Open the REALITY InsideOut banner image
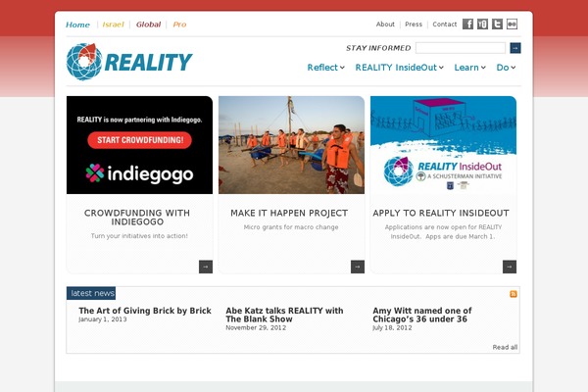Viewport: 588px width, 392px height. point(443,145)
